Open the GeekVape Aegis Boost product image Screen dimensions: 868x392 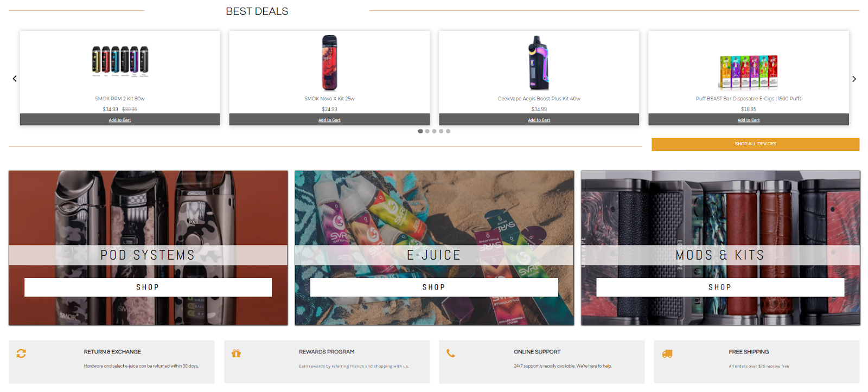539,63
